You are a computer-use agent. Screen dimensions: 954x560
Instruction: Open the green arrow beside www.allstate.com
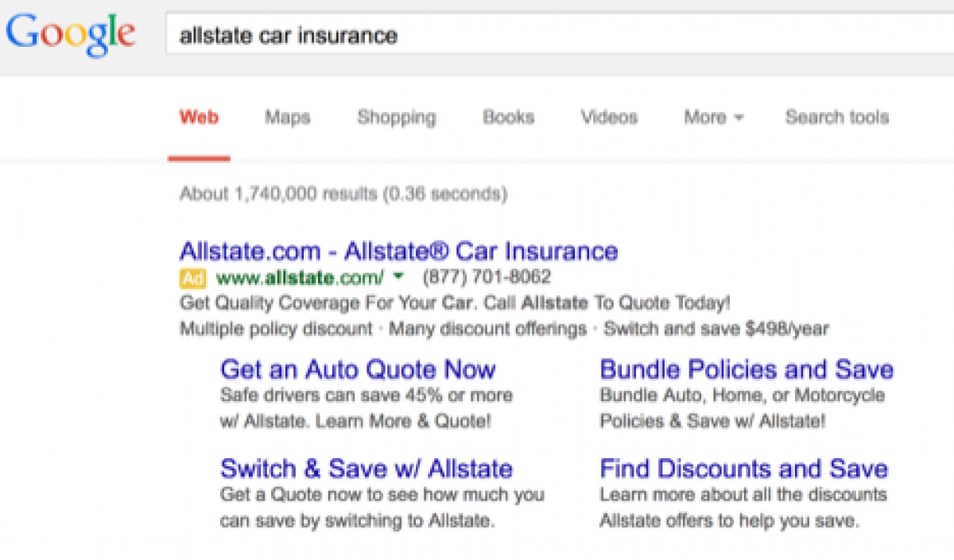[399, 277]
